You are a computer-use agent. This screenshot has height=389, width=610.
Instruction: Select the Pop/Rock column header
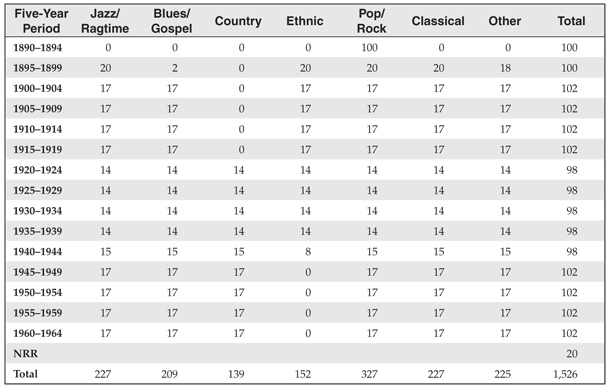pos(372,21)
